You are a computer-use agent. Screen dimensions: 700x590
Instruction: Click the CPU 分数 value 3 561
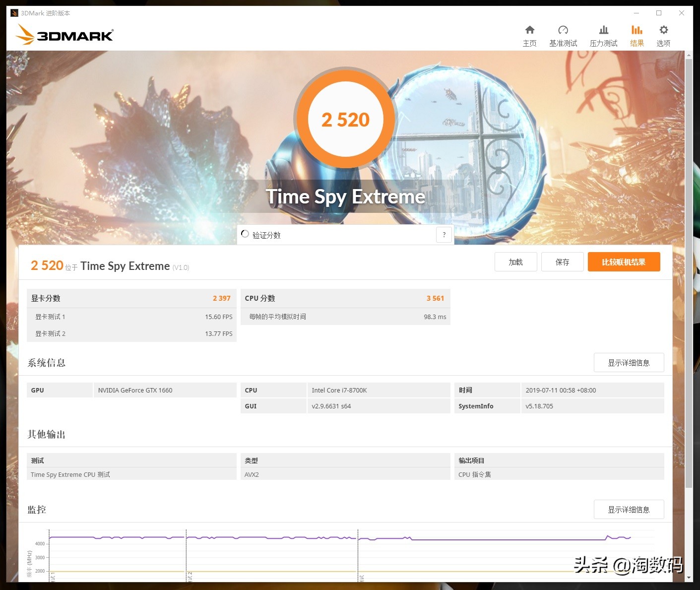tap(435, 298)
